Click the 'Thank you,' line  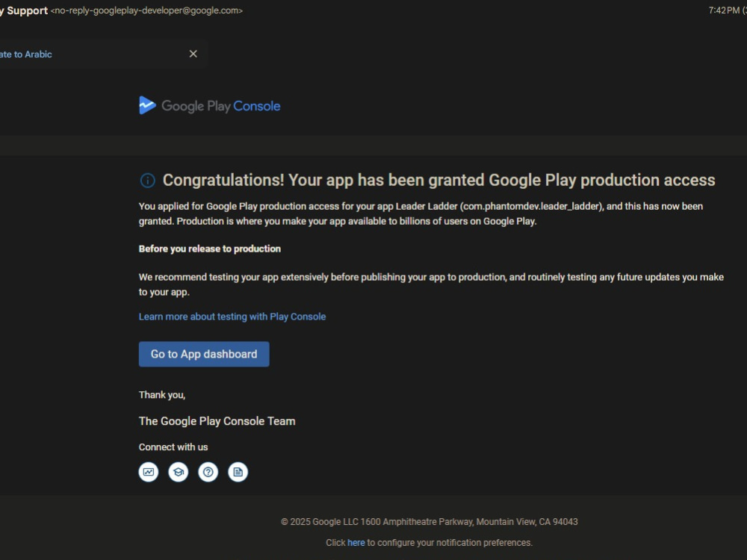(162, 395)
